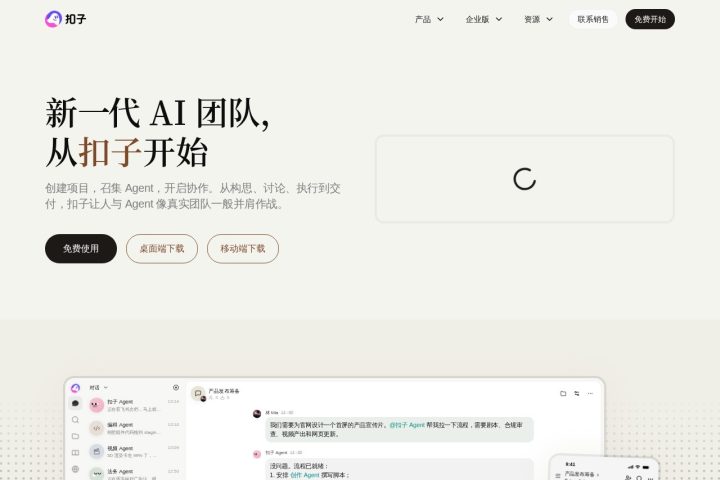
Task: Click the 新一代 AI 团队 headline
Action: 158,113
